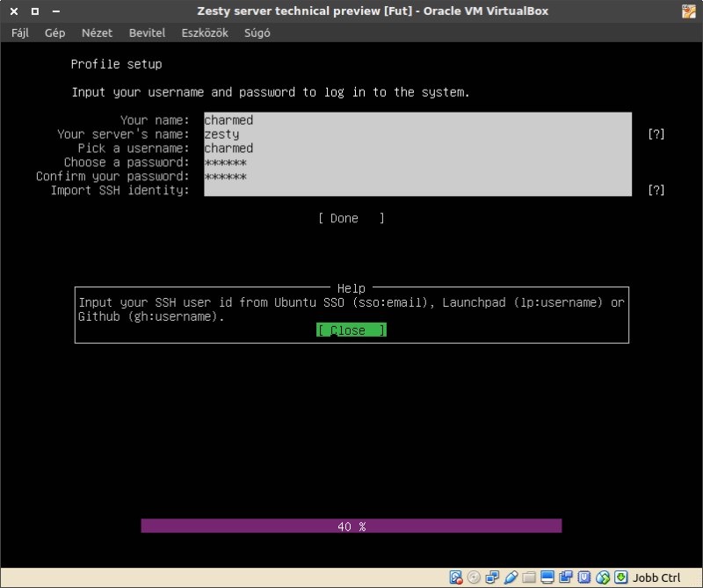The width and height of the screenshot is (703, 588).
Task: Open the network adapters status icon
Action: [492, 577]
